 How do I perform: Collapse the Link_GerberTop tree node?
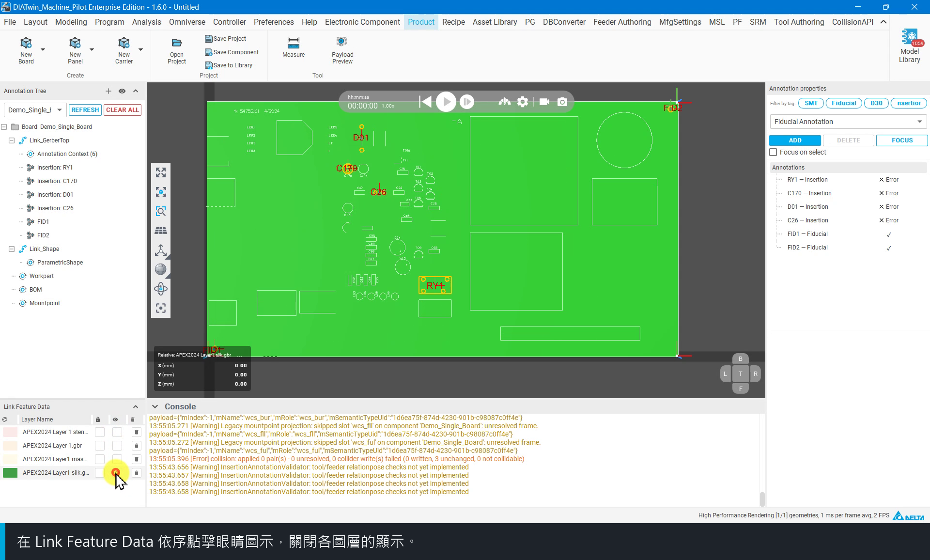click(x=12, y=140)
